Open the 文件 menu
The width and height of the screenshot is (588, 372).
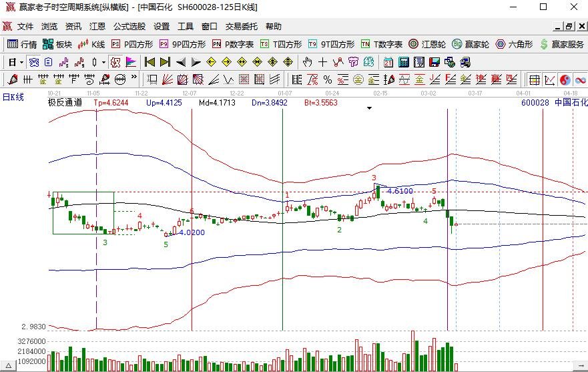point(25,27)
